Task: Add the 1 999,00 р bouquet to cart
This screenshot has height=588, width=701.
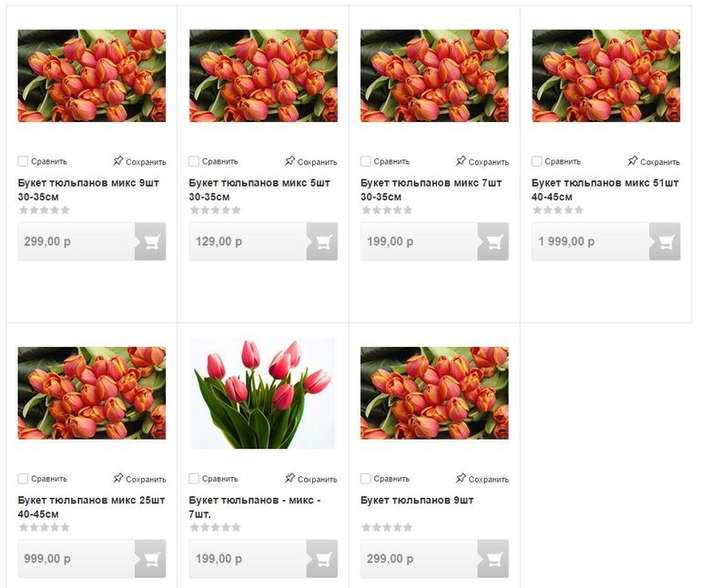Action: tap(665, 241)
